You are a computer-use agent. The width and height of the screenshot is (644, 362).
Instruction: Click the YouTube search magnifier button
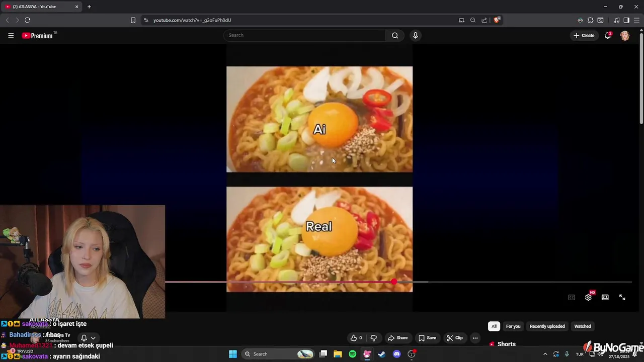[x=395, y=35]
